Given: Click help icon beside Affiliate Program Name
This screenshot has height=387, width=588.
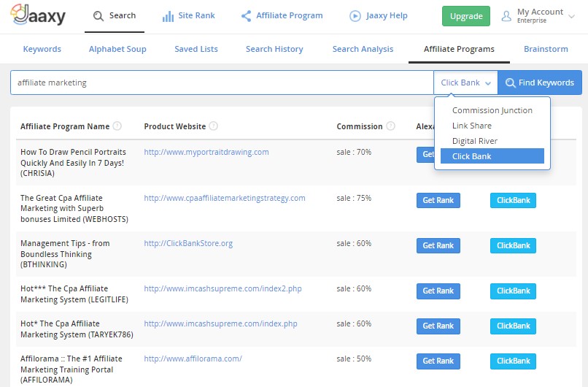Looking at the screenshot, I should tap(117, 126).
